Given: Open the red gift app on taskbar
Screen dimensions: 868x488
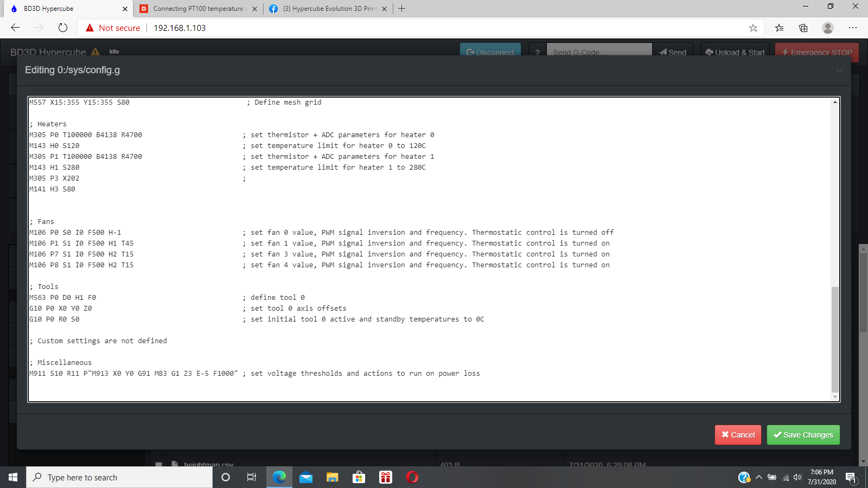Looking at the screenshot, I should (x=386, y=477).
